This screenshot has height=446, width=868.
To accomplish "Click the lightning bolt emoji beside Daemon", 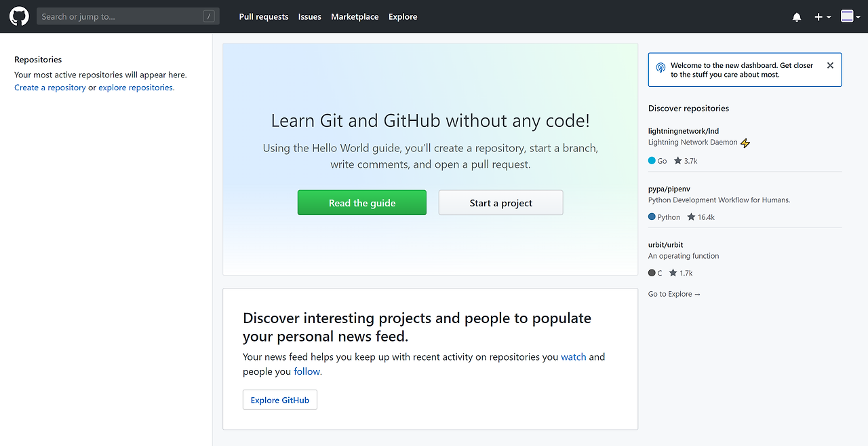I will [745, 143].
